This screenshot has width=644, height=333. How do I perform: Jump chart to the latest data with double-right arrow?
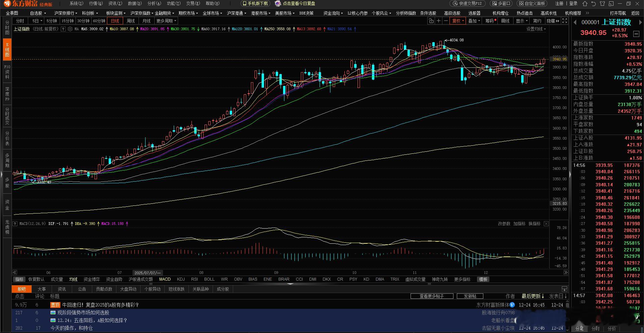566,273
